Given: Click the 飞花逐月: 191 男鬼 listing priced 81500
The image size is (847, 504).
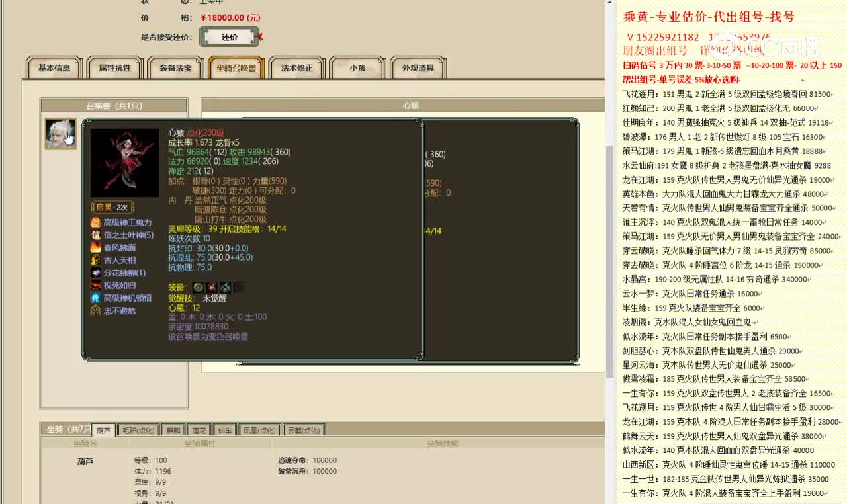Looking at the screenshot, I should 727,94.
